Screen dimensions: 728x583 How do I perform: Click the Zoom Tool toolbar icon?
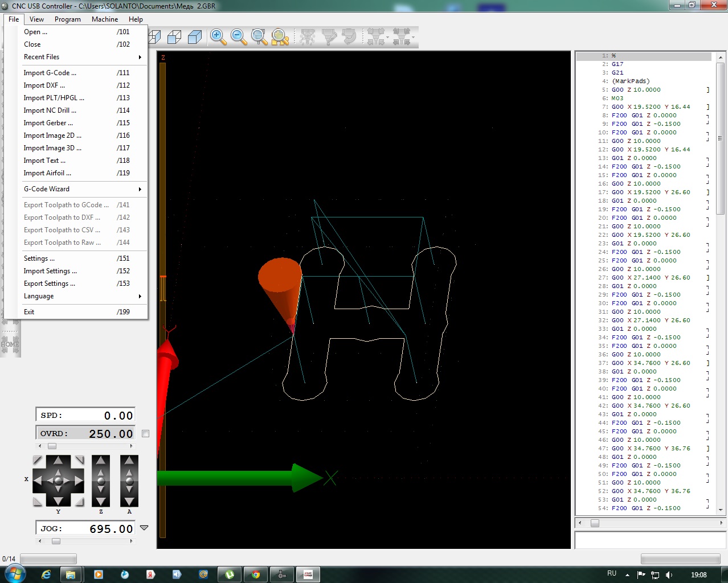point(259,36)
